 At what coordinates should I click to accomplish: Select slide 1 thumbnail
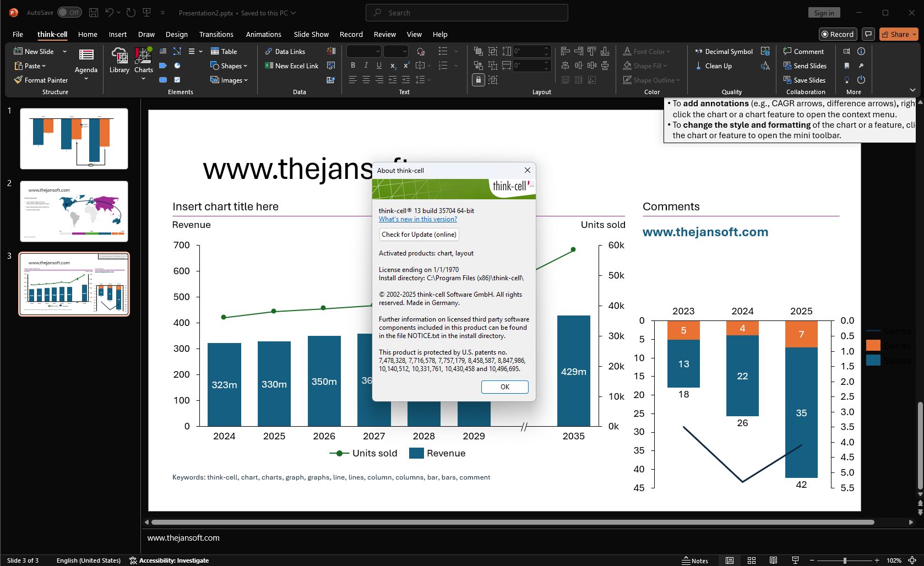coord(74,138)
